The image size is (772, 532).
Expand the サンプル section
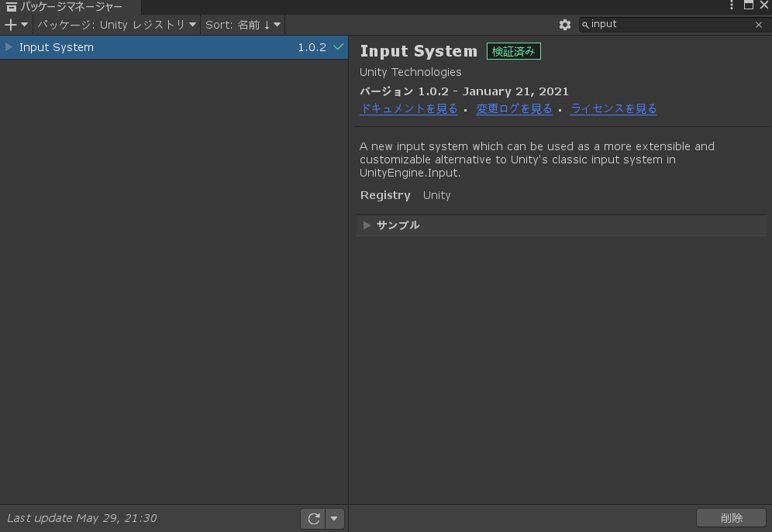[367, 225]
